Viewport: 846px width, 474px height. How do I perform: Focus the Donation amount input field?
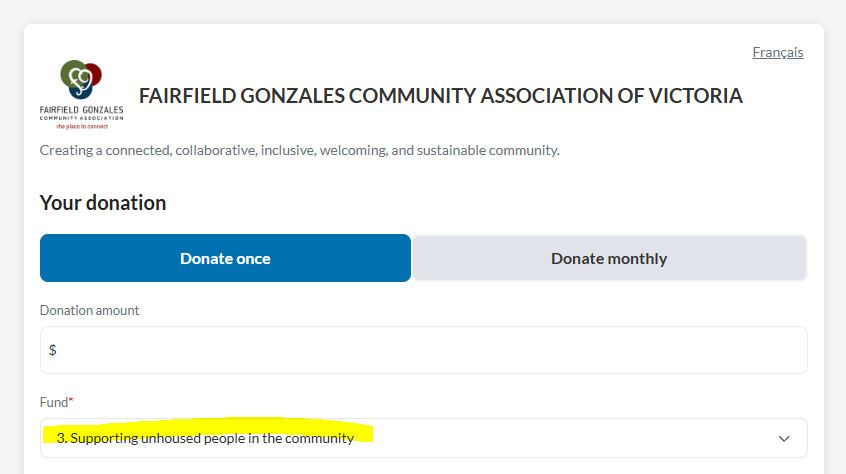423,350
